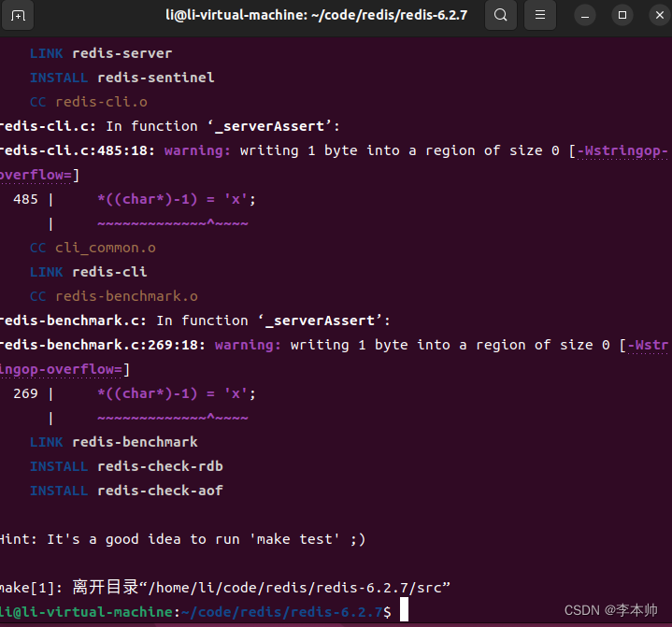Open the terminal search icon
The width and height of the screenshot is (672, 627).
[x=500, y=15]
